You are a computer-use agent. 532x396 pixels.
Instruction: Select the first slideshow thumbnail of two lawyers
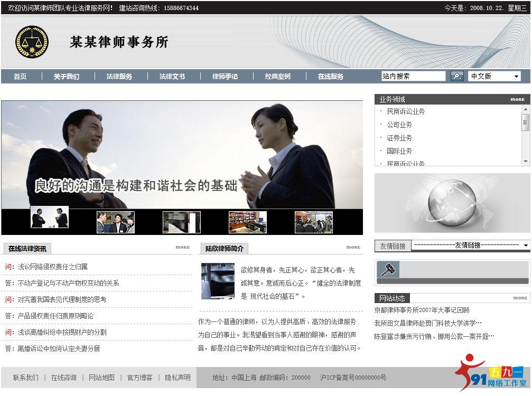click(50, 217)
